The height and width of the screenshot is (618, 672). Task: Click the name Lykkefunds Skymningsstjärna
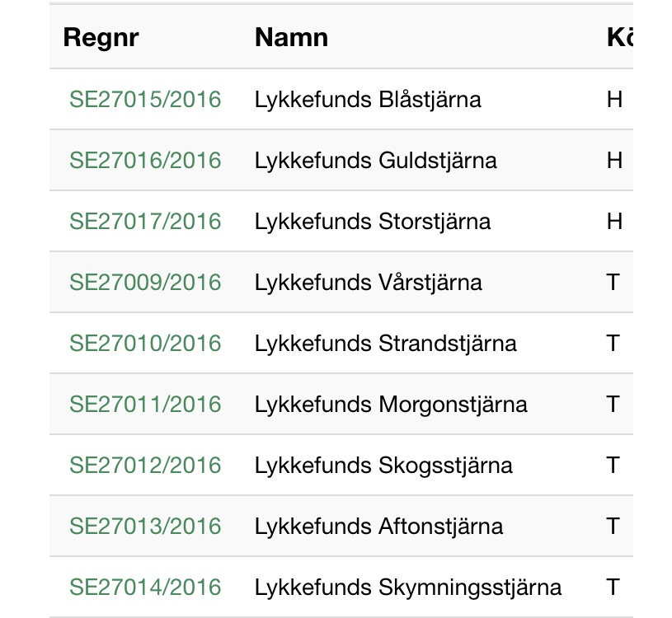pos(408,588)
